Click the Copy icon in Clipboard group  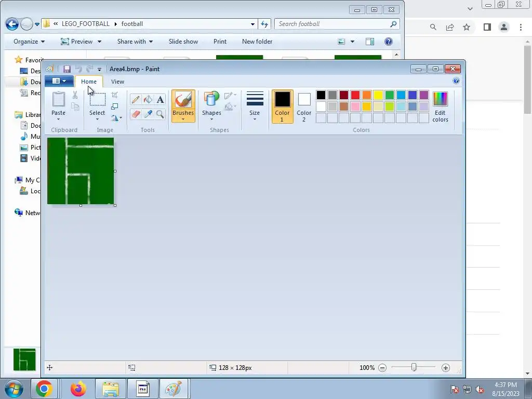(x=75, y=107)
